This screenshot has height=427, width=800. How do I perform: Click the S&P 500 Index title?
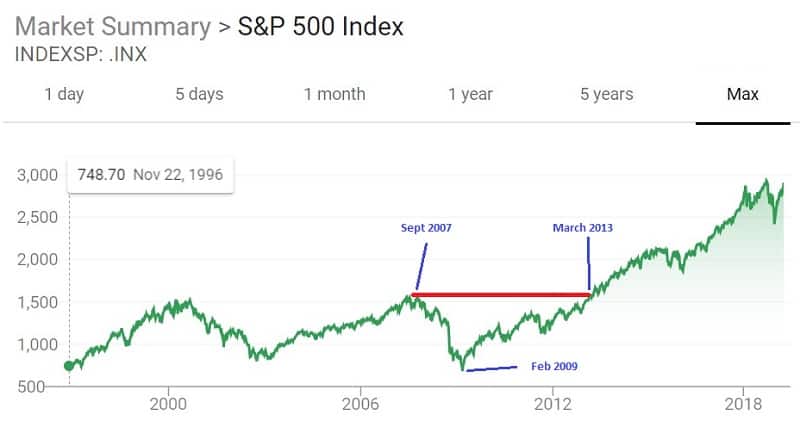click(x=321, y=26)
